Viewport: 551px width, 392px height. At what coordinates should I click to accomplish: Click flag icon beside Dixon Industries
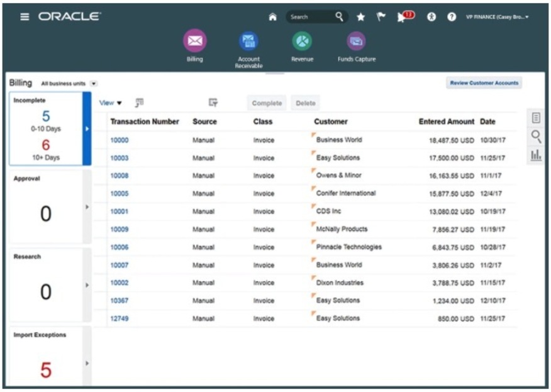[x=313, y=277]
